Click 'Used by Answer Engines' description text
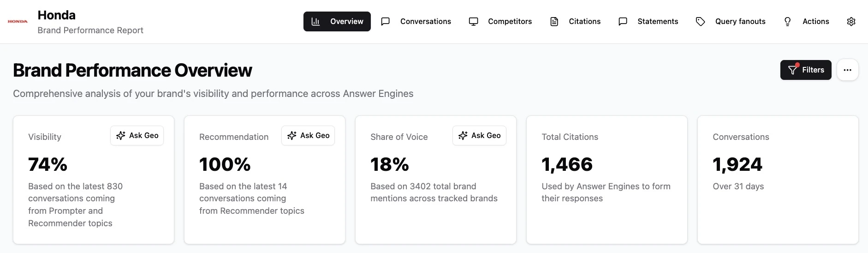The height and width of the screenshot is (253, 868). (606, 193)
